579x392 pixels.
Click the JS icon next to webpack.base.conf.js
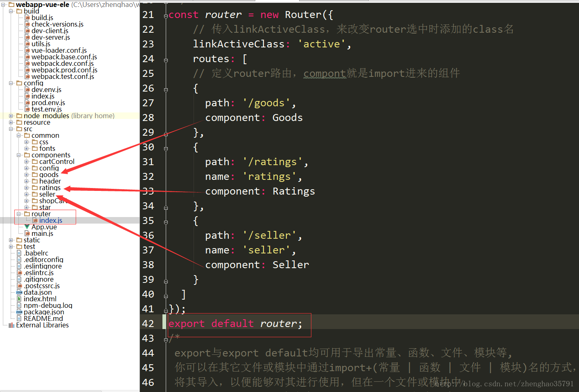pos(27,57)
